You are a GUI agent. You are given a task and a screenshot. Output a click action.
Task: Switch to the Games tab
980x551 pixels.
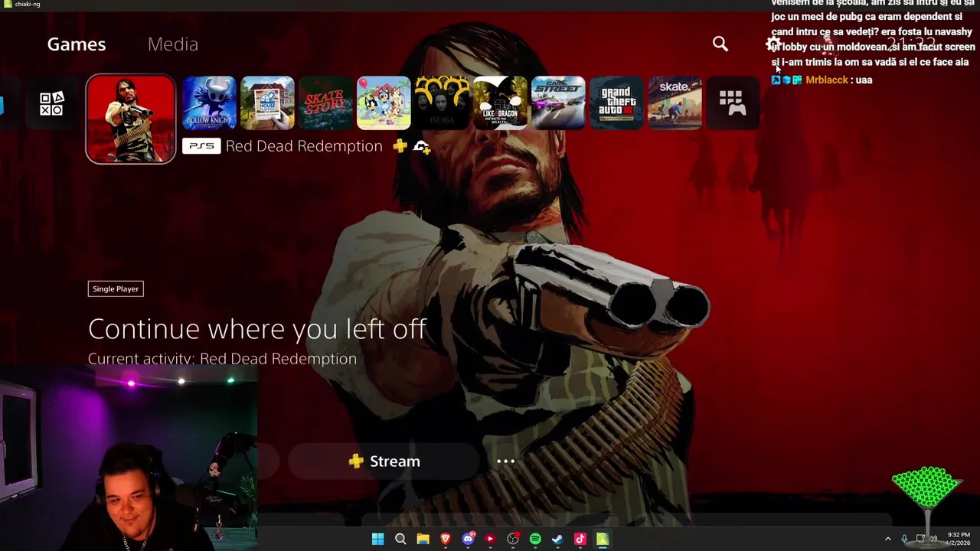pos(77,44)
